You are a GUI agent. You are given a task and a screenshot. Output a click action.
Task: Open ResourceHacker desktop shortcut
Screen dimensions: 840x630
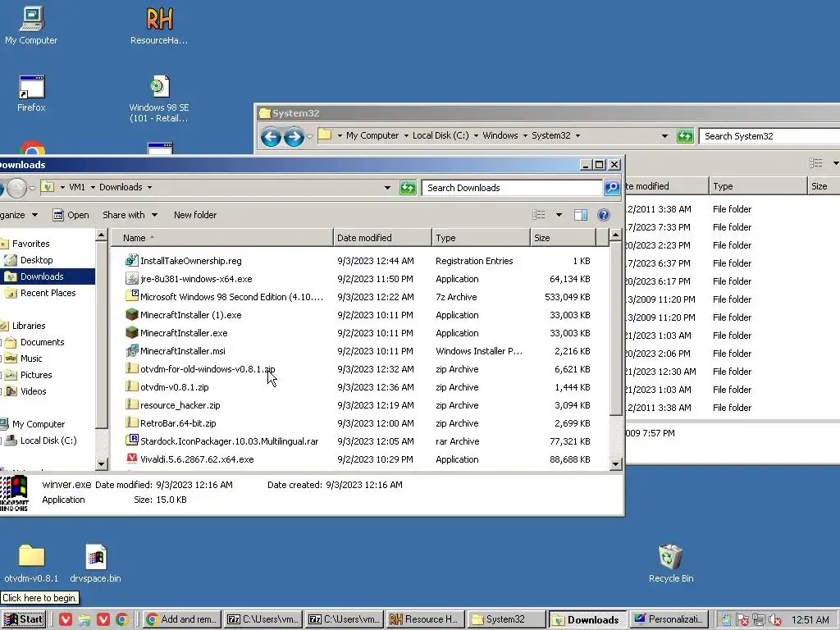[159, 25]
